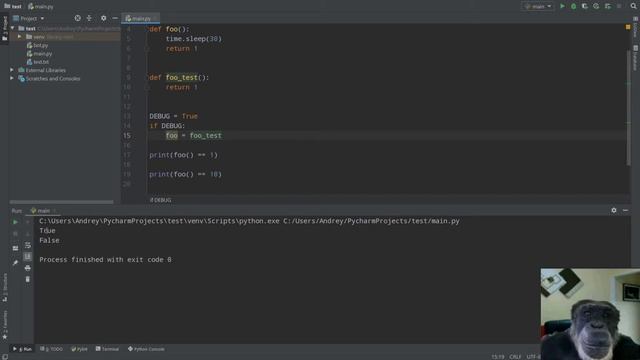Expand the venv folder arrow
The image size is (640, 360).
pos(19,37)
